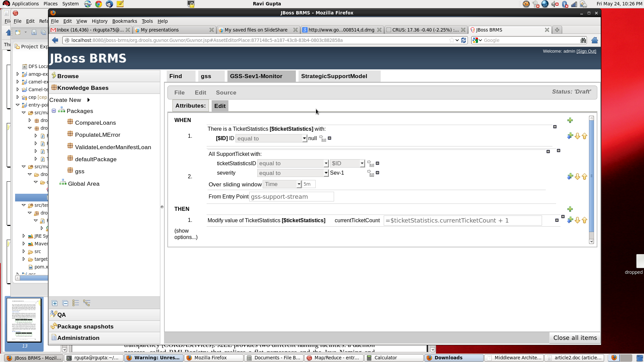Viewport: 644px width, 362px height.
Task: Click collapse-all icon in packages toolbar
Action: (x=65, y=303)
